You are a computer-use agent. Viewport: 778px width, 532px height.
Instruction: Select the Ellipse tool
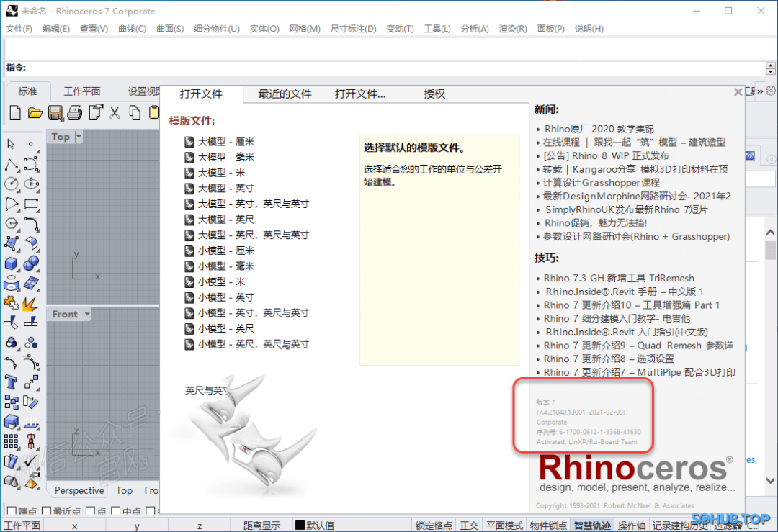click(x=31, y=184)
